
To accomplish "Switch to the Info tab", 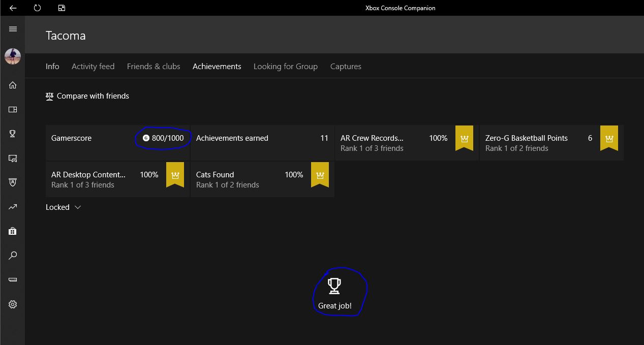I will pos(52,66).
